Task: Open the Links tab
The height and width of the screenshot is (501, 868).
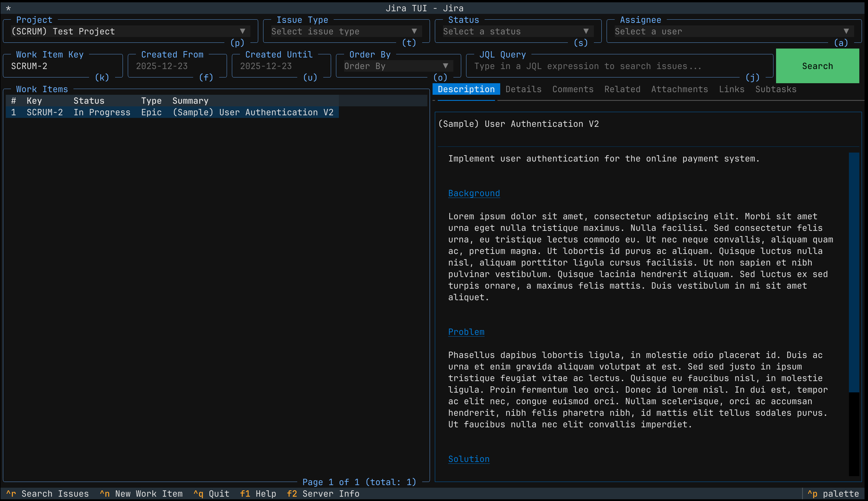Action: [732, 89]
